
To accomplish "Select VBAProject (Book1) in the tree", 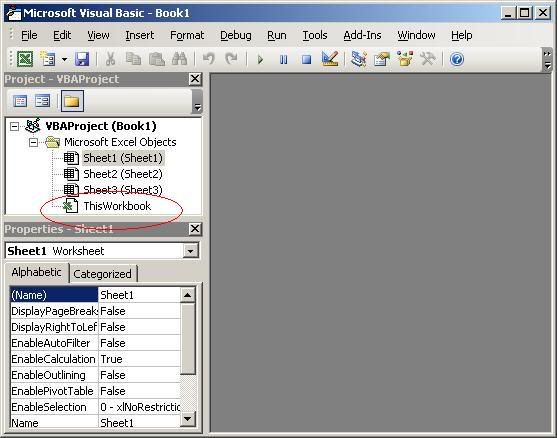I will (x=101, y=126).
